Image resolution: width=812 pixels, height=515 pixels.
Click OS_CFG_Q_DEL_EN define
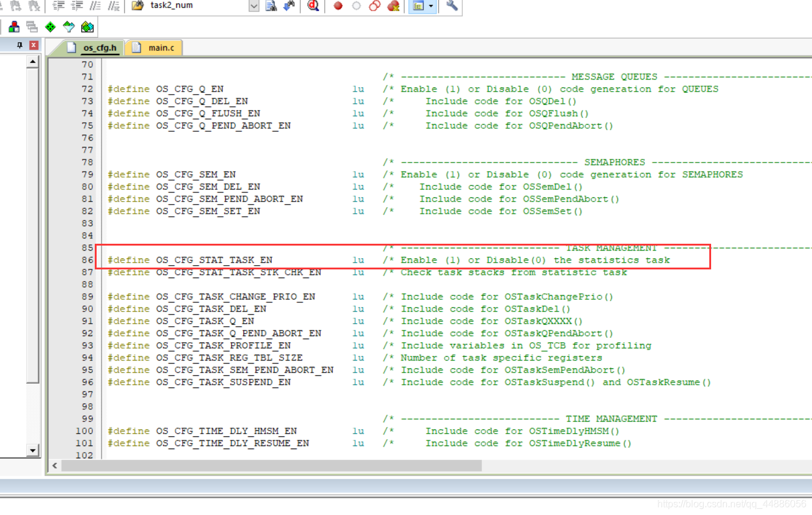pyautogui.click(x=202, y=101)
